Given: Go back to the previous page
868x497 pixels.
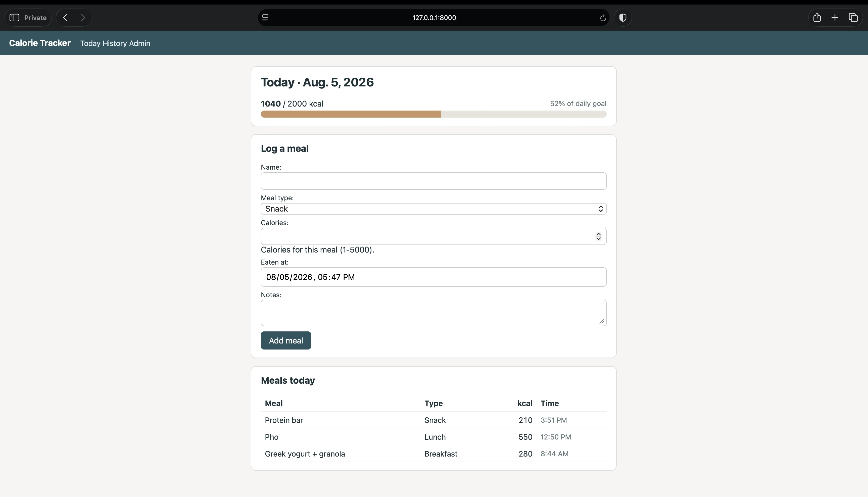Looking at the screenshot, I should coord(65,18).
